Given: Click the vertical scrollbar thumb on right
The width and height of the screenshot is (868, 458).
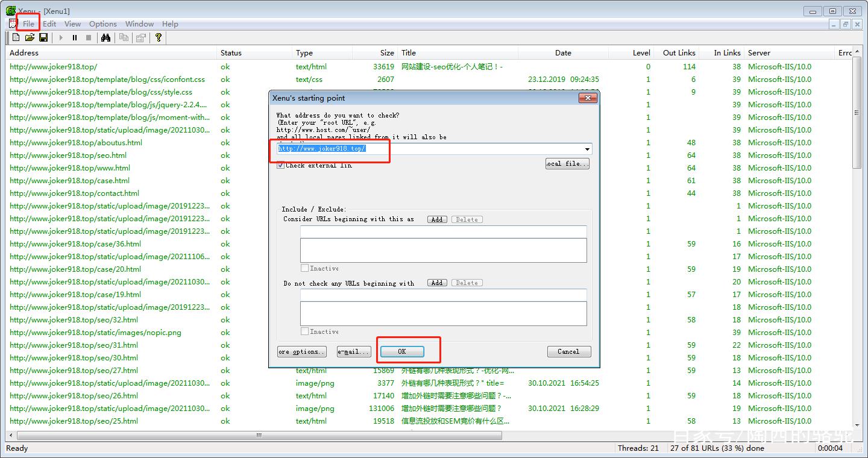Looking at the screenshot, I should tap(858, 113).
